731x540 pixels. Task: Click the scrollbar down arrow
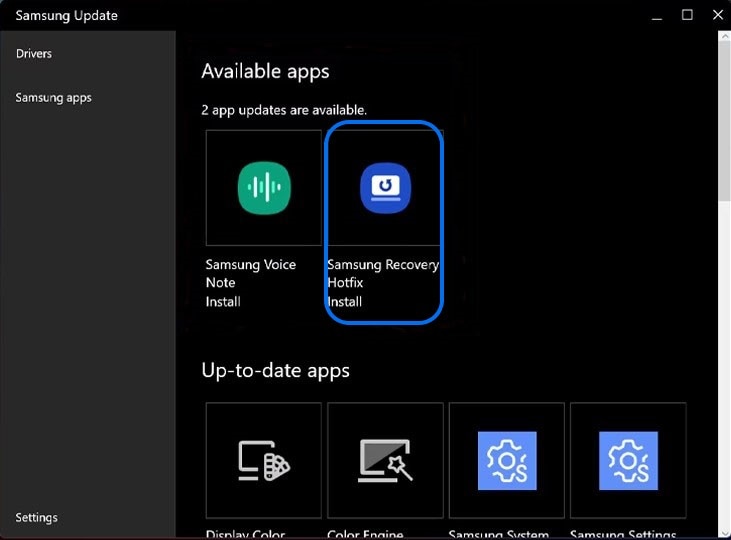pyautogui.click(x=724, y=532)
